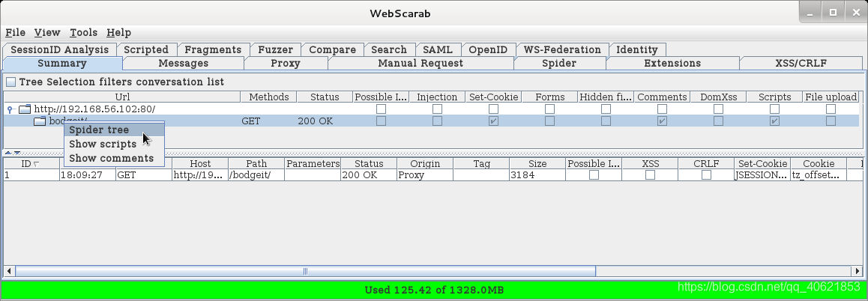The image size is (868, 301).
Task: Choose Spider tree from context menu
Action: 115,130
